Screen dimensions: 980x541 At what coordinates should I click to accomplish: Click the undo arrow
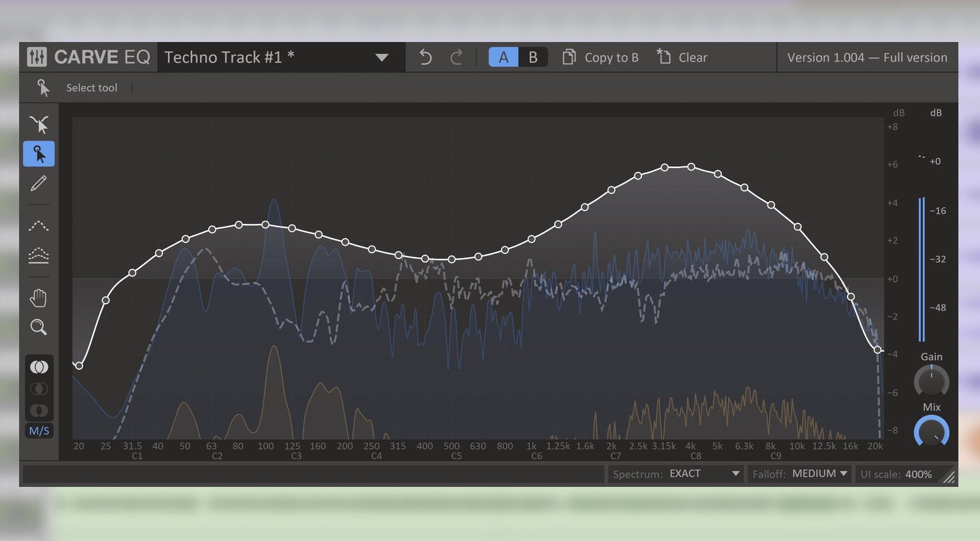coord(425,57)
